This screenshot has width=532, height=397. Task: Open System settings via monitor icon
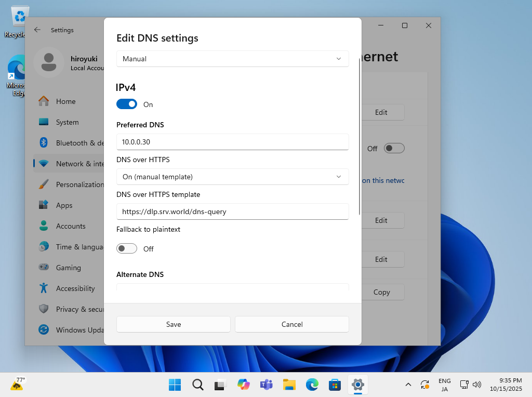coord(44,122)
